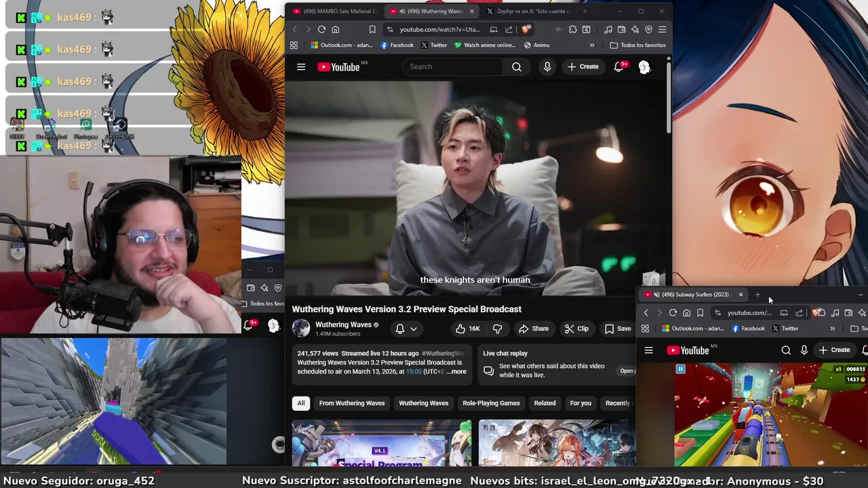868x488 pixels.
Task: Open a new tab in Subway Surfers window
Action: point(757,295)
